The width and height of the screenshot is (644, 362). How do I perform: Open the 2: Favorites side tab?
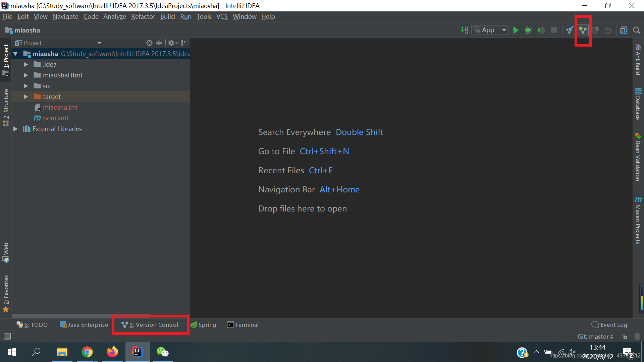(6, 294)
